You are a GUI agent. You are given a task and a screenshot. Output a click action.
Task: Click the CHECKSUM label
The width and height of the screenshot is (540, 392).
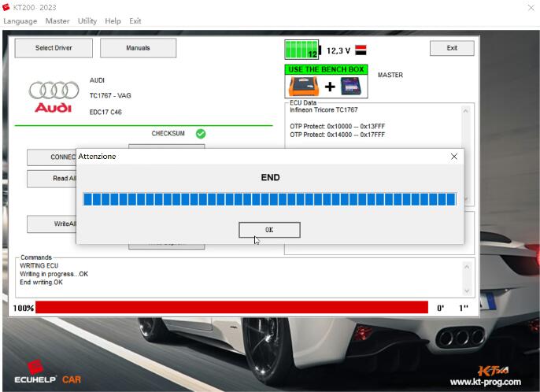(x=168, y=133)
